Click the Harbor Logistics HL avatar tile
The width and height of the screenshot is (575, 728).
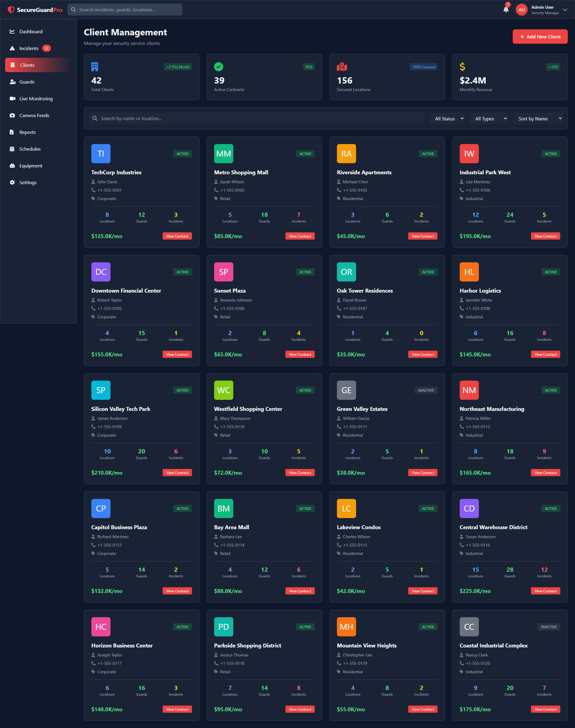(469, 272)
